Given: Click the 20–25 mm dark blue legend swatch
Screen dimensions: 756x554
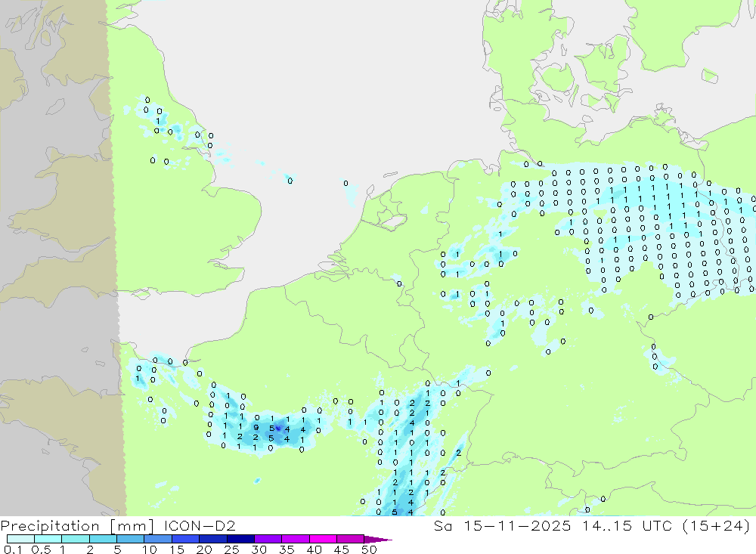Looking at the screenshot, I should tap(212, 539).
